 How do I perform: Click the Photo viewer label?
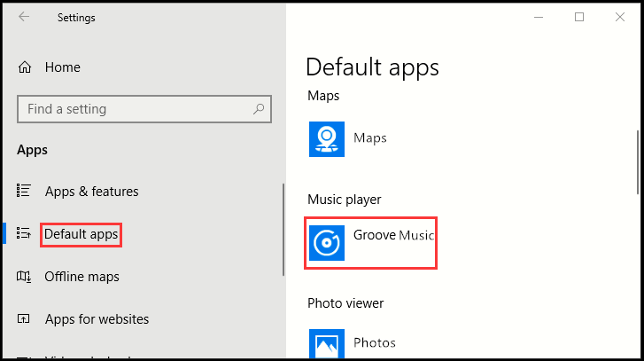(x=345, y=303)
